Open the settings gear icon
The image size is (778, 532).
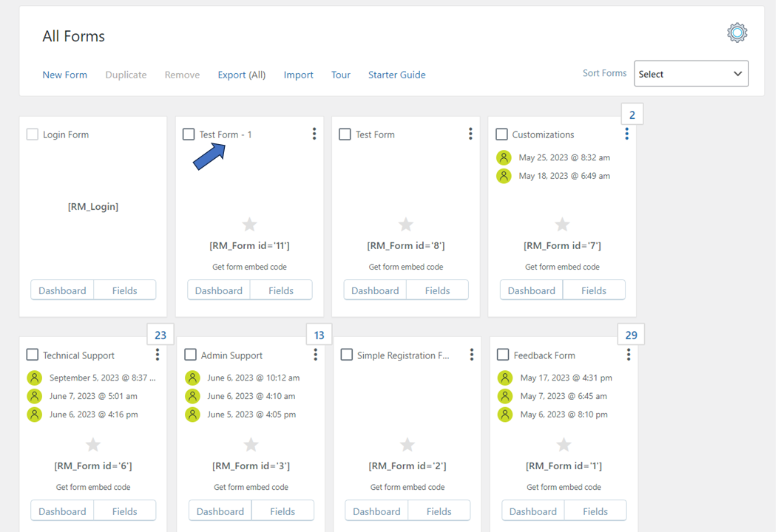pyautogui.click(x=737, y=33)
